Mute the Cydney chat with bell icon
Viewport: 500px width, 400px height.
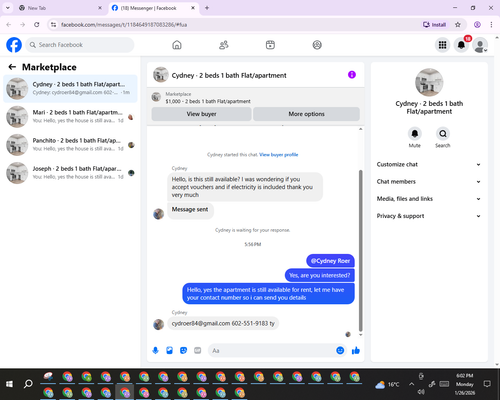point(415,134)
